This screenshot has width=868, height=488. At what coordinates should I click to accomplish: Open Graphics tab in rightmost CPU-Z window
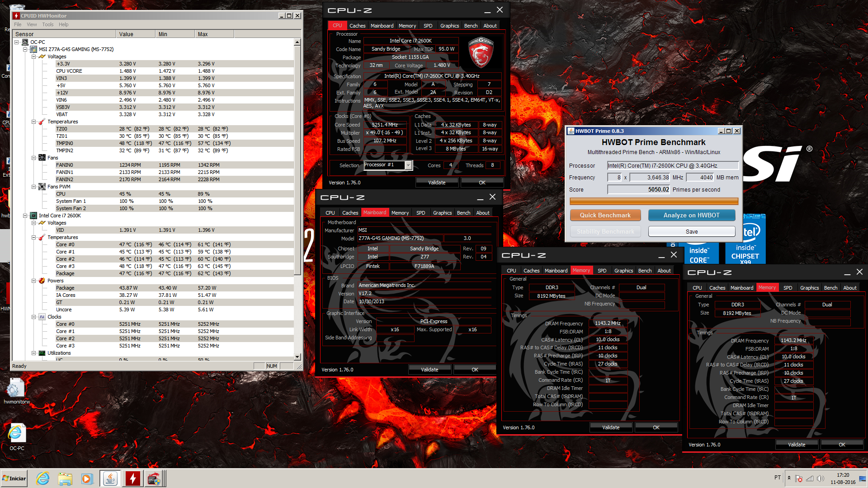809,288
